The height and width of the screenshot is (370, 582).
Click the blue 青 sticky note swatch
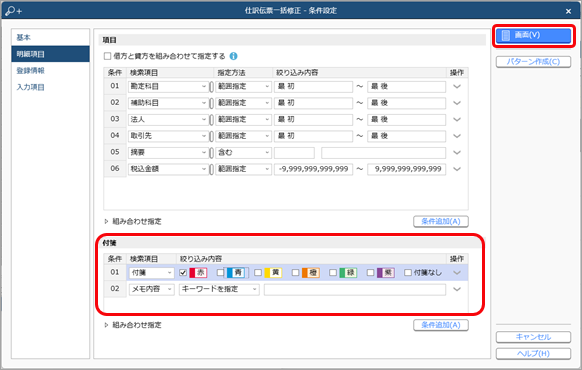(236, 273)
